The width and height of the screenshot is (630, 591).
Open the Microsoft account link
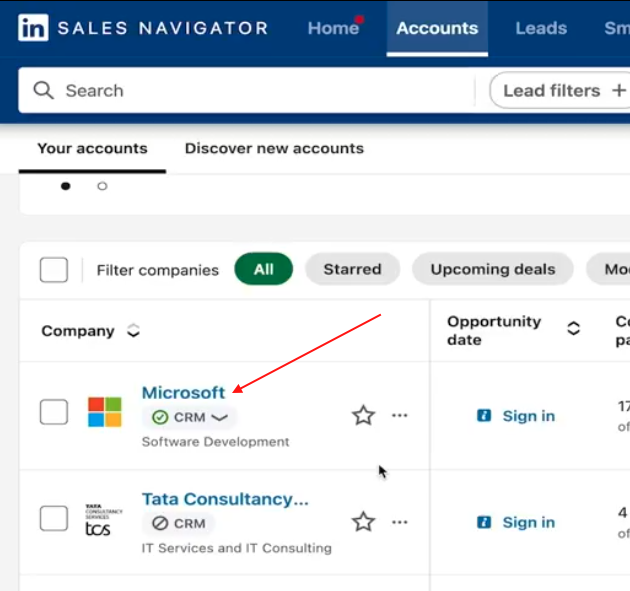pyautogui.click(x=183, y=393)
